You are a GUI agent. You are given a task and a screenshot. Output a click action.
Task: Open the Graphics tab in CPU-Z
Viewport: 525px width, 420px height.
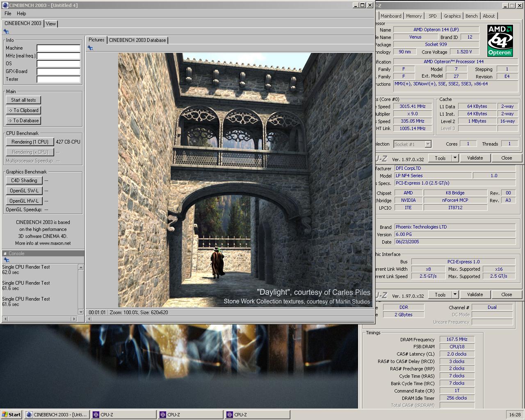pyautogui.click(x=452, y=16)
